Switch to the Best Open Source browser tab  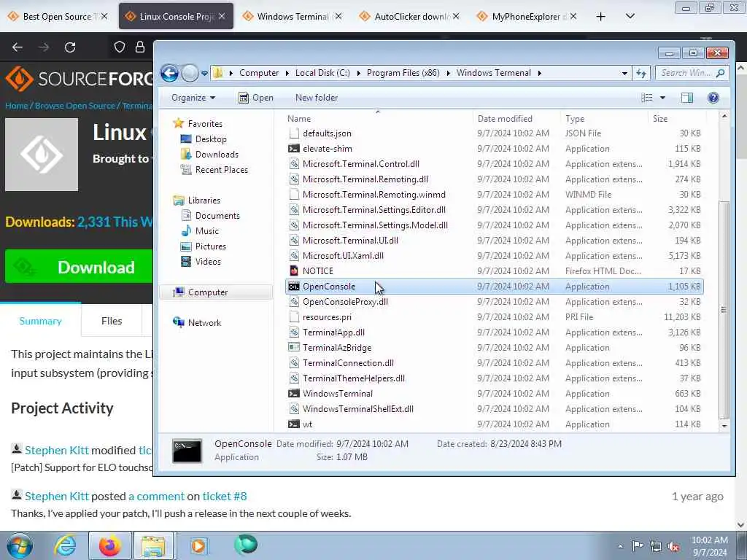pos(58,17)
